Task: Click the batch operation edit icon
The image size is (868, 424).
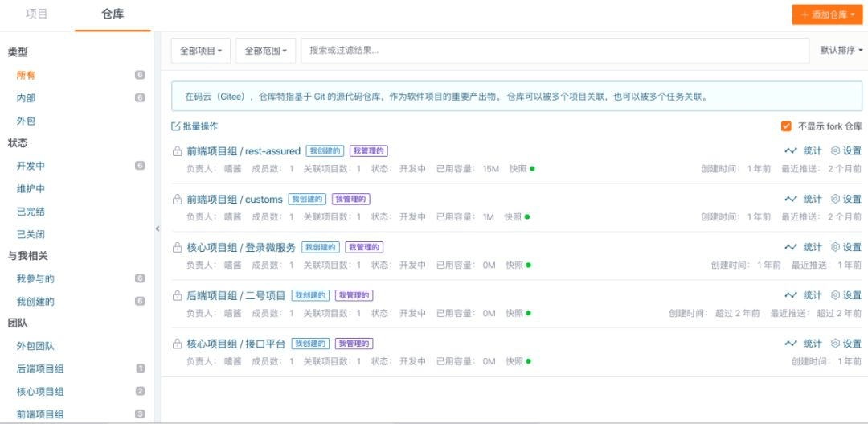Action: [176, 126]
